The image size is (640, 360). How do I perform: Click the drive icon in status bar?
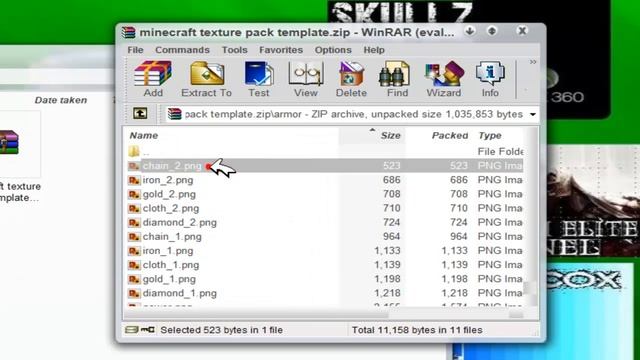click(131, 329)
